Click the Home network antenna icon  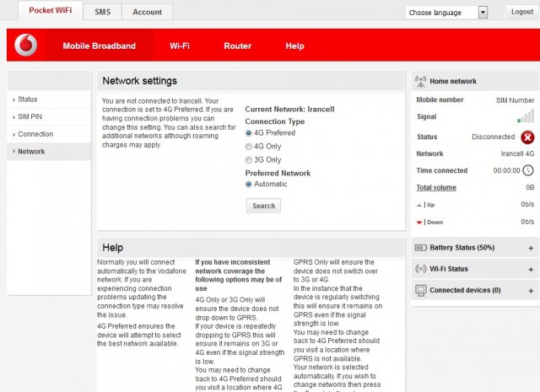(x=420, y=82)
